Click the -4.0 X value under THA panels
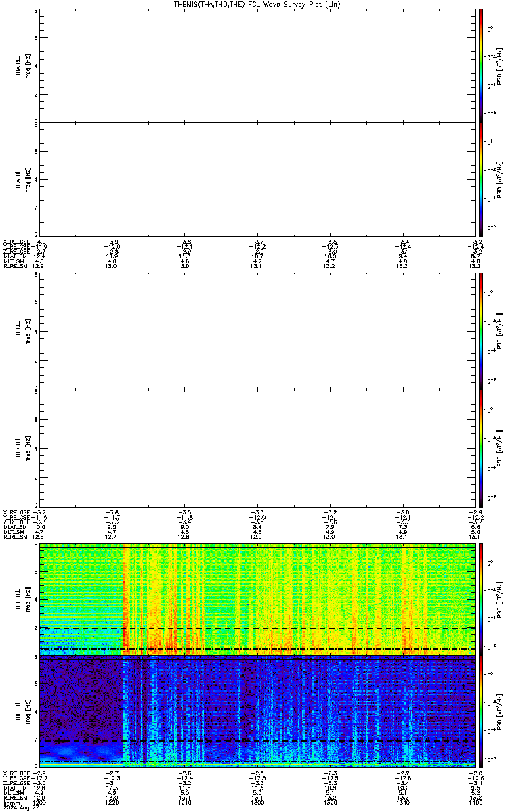The height and width of the screenshot is (812, 508). tap(41, 242)
